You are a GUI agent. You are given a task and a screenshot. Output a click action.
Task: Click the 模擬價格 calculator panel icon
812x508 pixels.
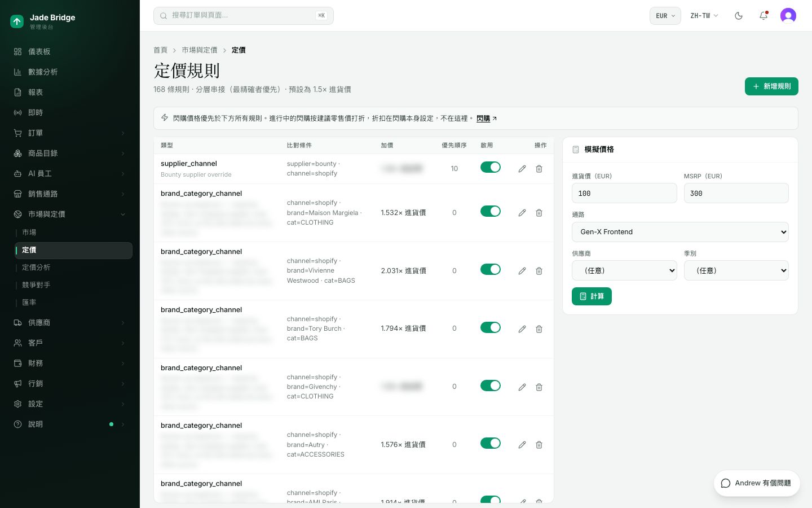click(x=576, y=150)
